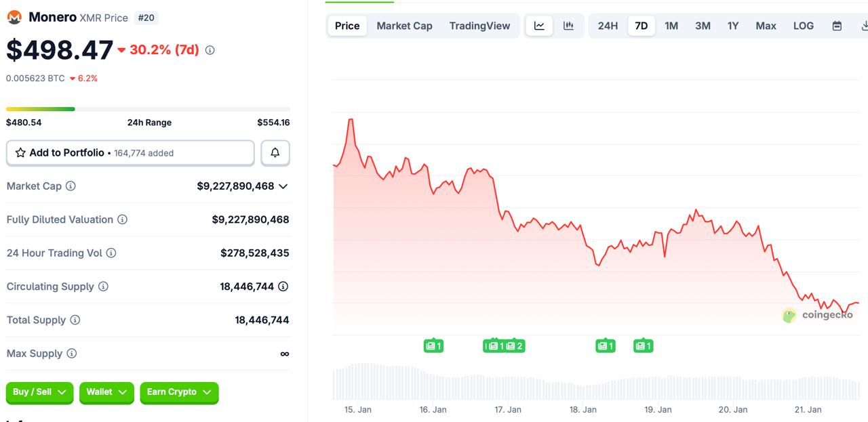868x422 pixels.
Task: Star Monero to add to portfolio
Action: pyautogui.click(x=20, y=152)
